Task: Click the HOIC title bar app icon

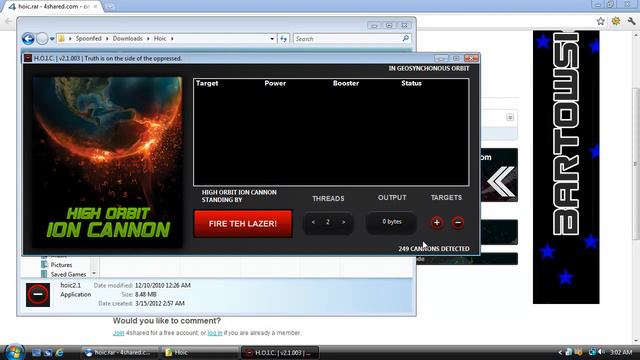Action: [28, 58]
